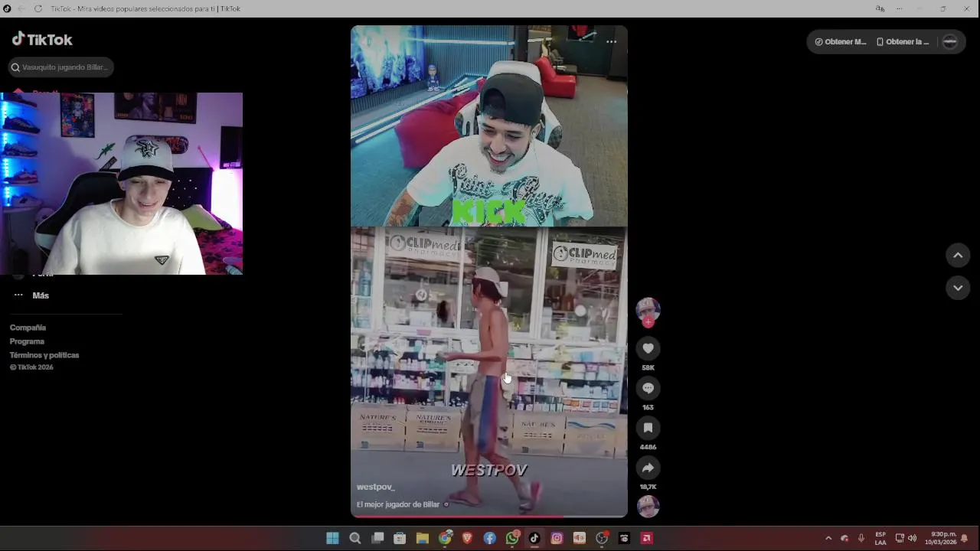980x551 pixels.
Task: Reload the page with the browser refresh icon
Action: (38, 8)
